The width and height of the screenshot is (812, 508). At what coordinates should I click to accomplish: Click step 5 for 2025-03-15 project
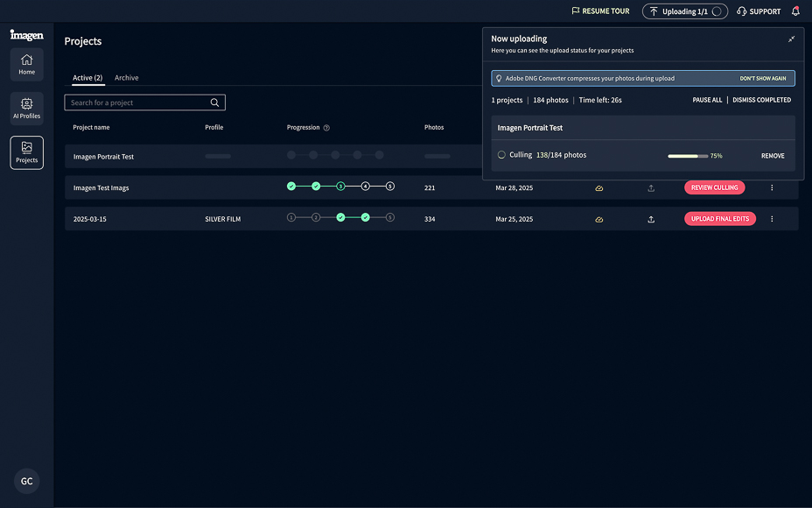tap(390, 217)
